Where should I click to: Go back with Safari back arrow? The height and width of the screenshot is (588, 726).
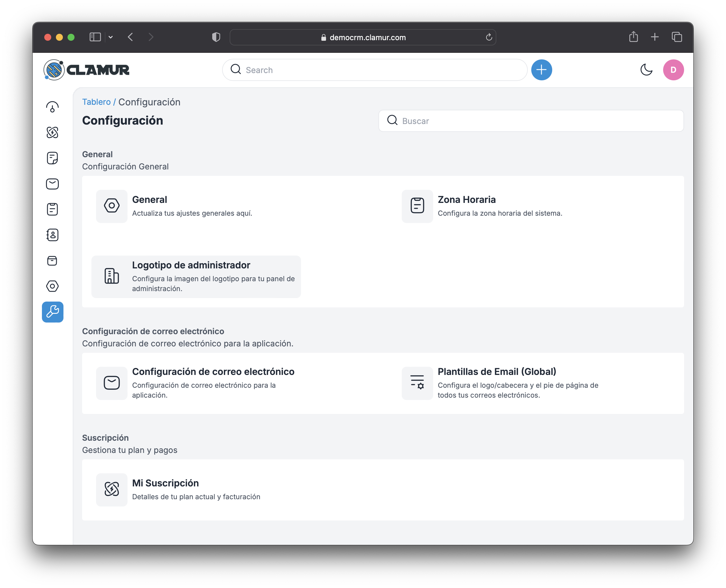[x=130, y=37]
